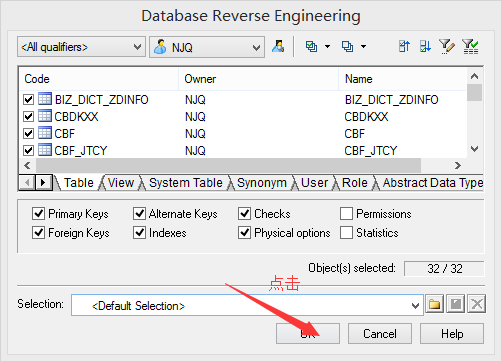Switch to the Table tab

click(79, 183)
